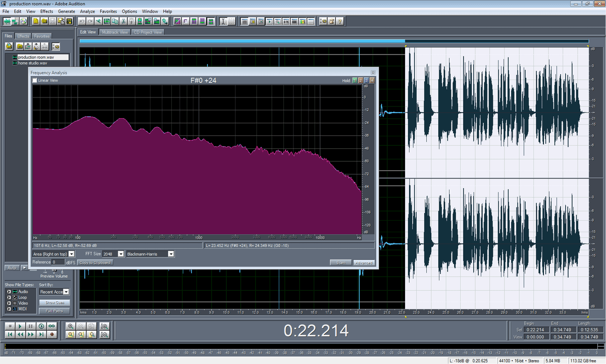This screenshot has height=364, width=606.
Task: Click the Auto play button in Files panel
Action: pos(12,268)
